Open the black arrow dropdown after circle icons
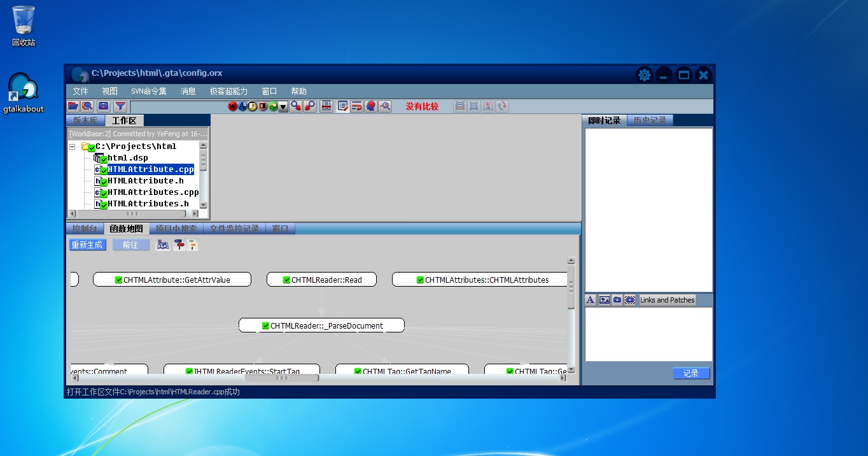This screenshot has height=456, width=868. [x=283, y=106]
